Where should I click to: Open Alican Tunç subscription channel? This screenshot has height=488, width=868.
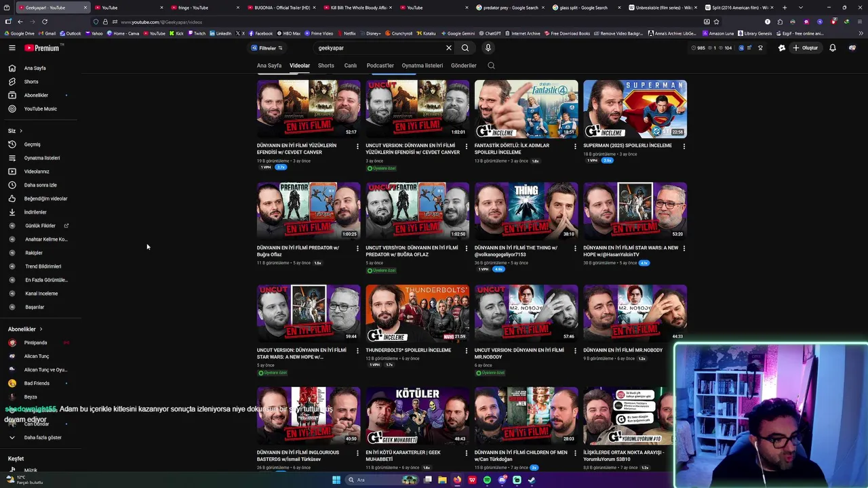[x=37, y=357]
